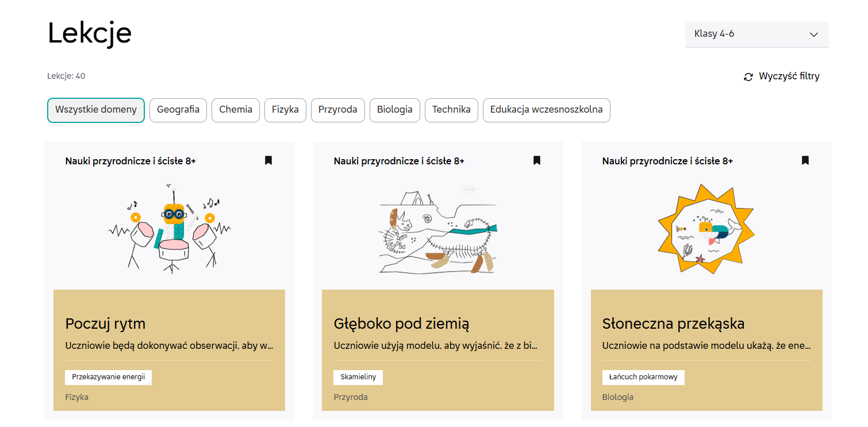Click the Przekazywanie energii tag

(x=108, y=378)
